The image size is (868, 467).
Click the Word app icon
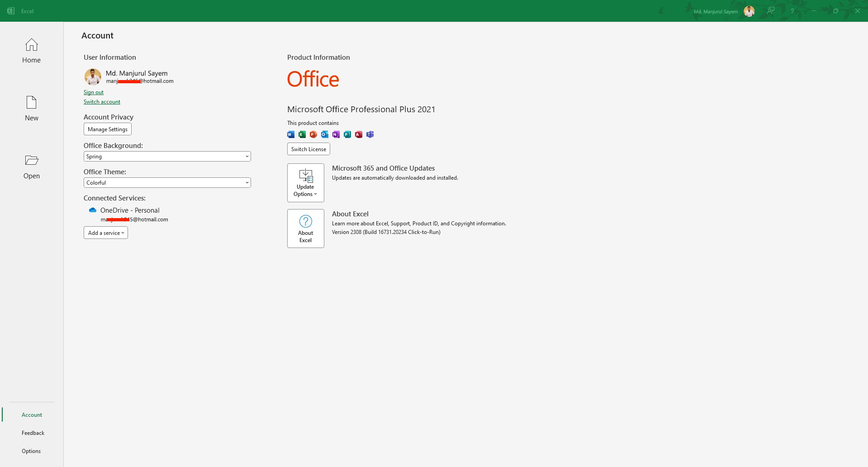pos(291,134)
